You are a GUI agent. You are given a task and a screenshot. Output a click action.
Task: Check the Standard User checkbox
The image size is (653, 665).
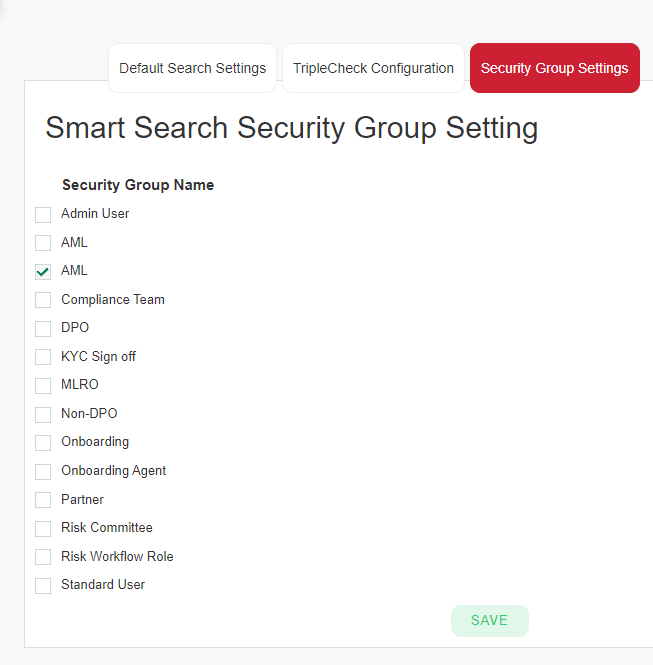(43, 586)
